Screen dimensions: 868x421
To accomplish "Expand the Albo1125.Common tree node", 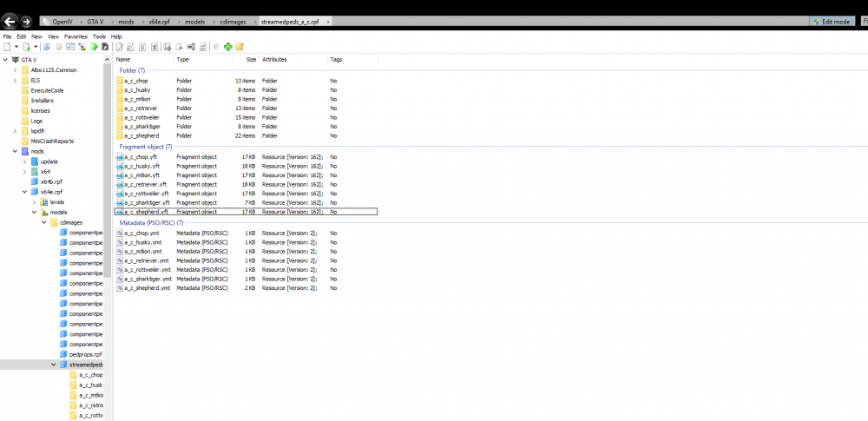I will coord(15,70).
